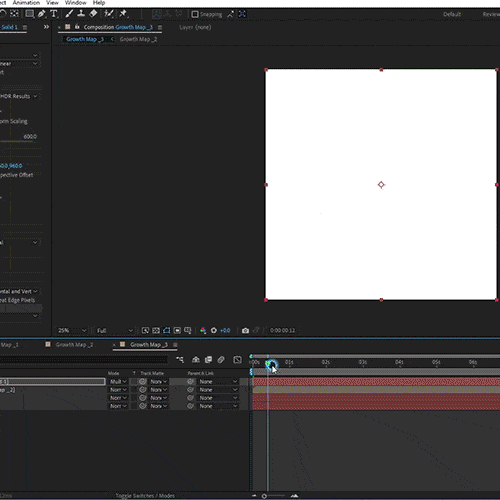This screenshot has height=500, width=500.
Task: Select the Eraser tool
Action: tap(93, 14)
